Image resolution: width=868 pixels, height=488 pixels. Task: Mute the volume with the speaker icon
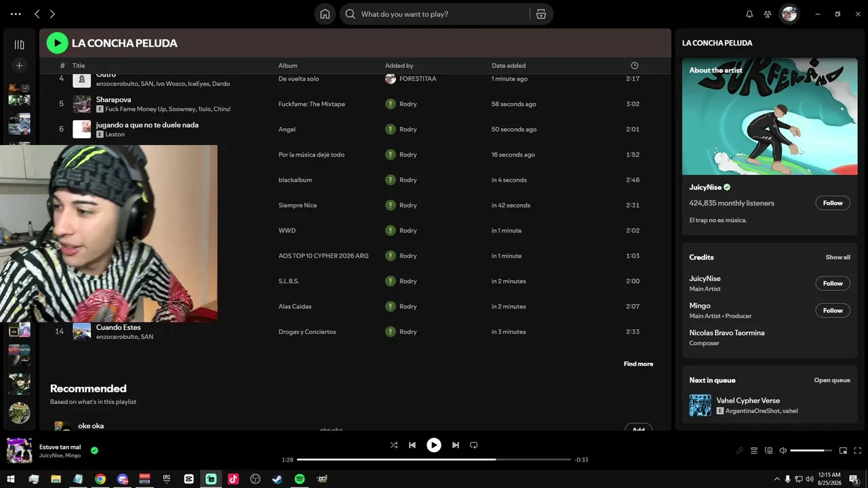[783, 451]
